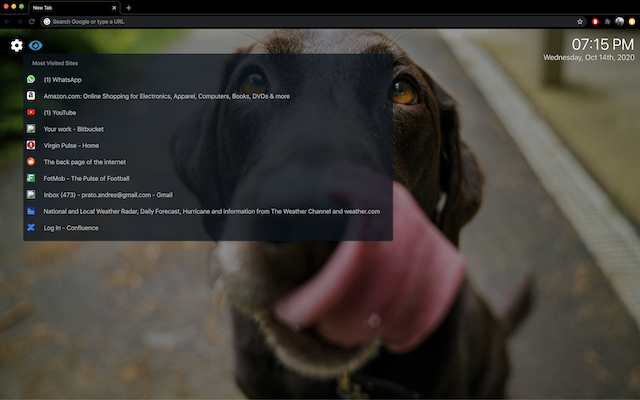Click the 07:15 PM clock
Screen dimensions: 640x400
point(602,44)
